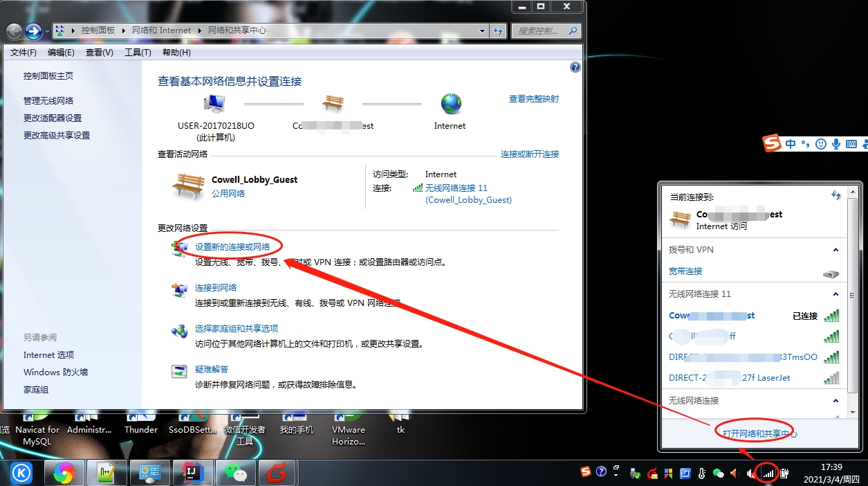Click the network signal strength tray icon
The width and height of the screenshot is (868, 486).
coord(768,474)
